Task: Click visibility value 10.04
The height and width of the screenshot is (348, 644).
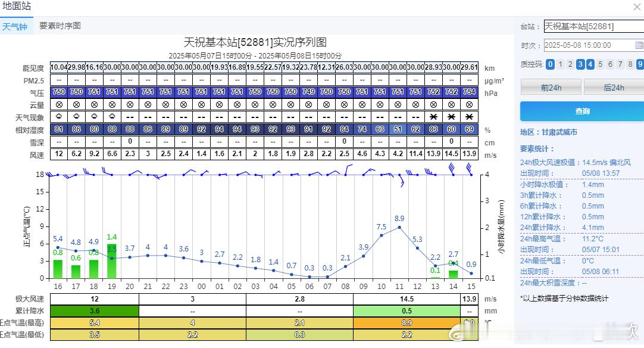Action: [59, 67]
